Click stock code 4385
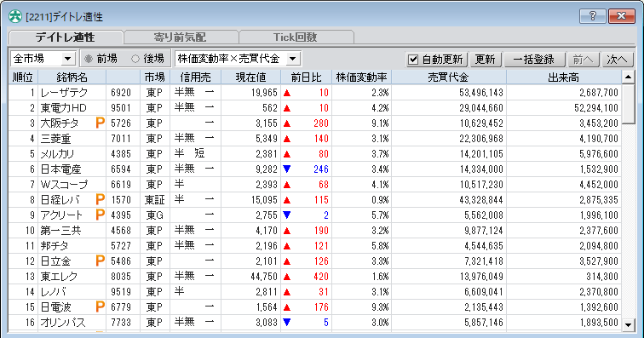Viewport: 644px width, 338px height. 121,154
